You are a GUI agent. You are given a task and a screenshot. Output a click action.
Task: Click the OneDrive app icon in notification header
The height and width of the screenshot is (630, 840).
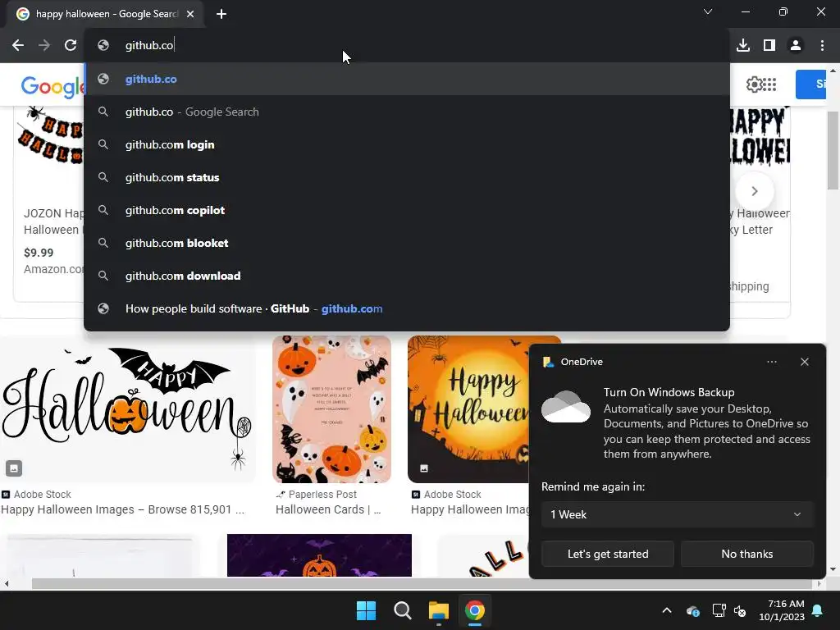point(548,362)
